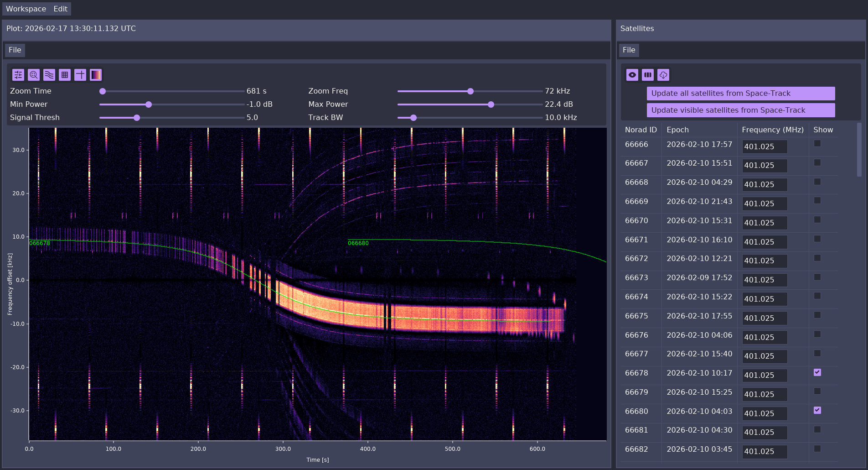
Task: Click the Max Power slider handle
Action: pyautogui.click(x=491, y=104)
